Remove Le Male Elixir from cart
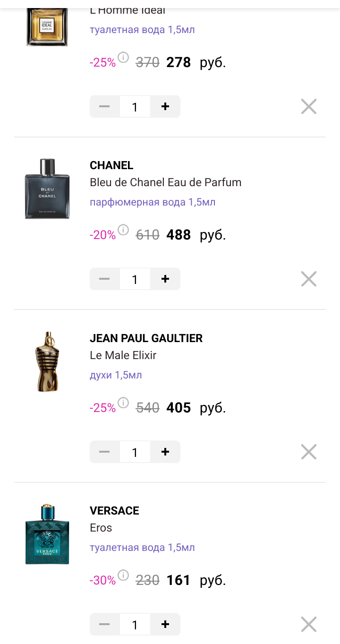This screenshot has height=644, width=340. tap(309, 452)
